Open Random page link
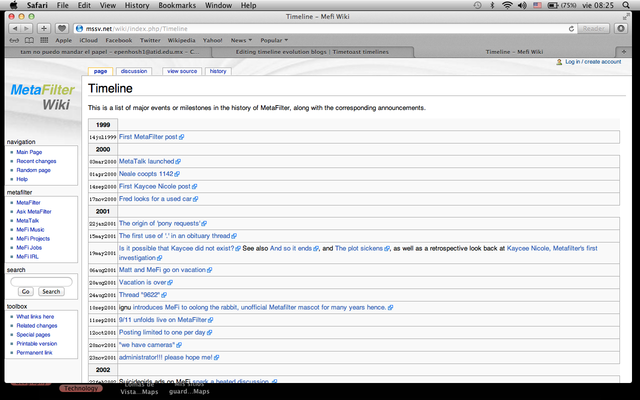The image size is (640, 400). (33, 170)
